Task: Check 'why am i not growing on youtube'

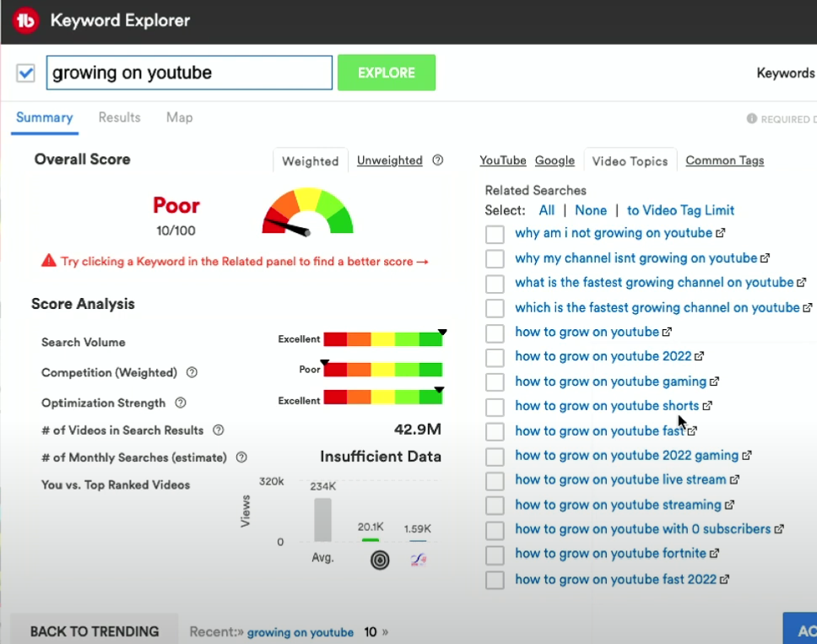Action: coord(495,234)
